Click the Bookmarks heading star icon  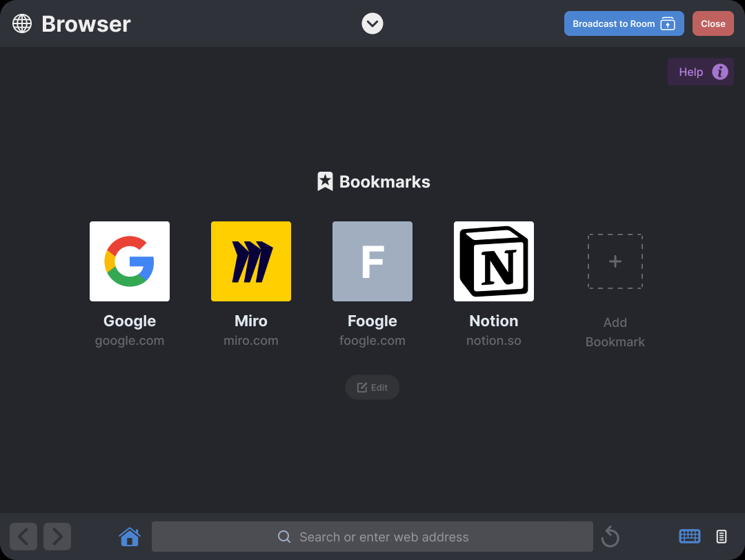click(x=325, y=181)
